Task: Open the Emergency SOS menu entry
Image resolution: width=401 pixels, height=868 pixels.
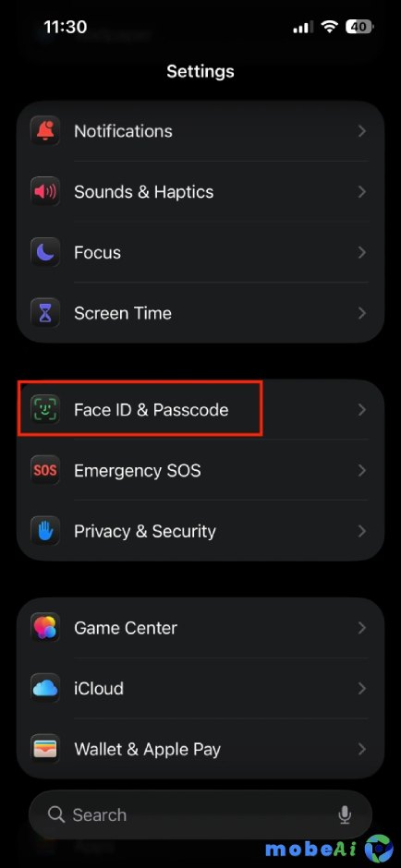Action: (x=200, y=471)
